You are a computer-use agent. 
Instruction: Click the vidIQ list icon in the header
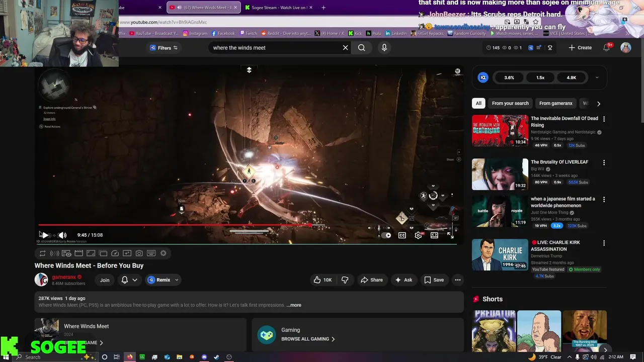[x=539, y=48]
